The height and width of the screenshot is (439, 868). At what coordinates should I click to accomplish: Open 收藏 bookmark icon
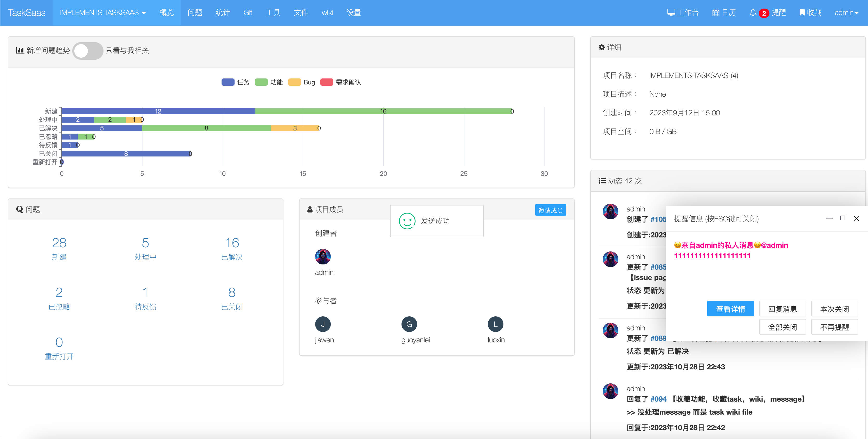(802, 13)
